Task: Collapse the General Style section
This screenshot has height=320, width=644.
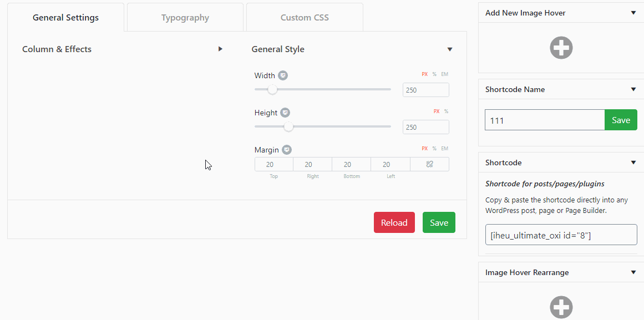Action: pos(450,49)
